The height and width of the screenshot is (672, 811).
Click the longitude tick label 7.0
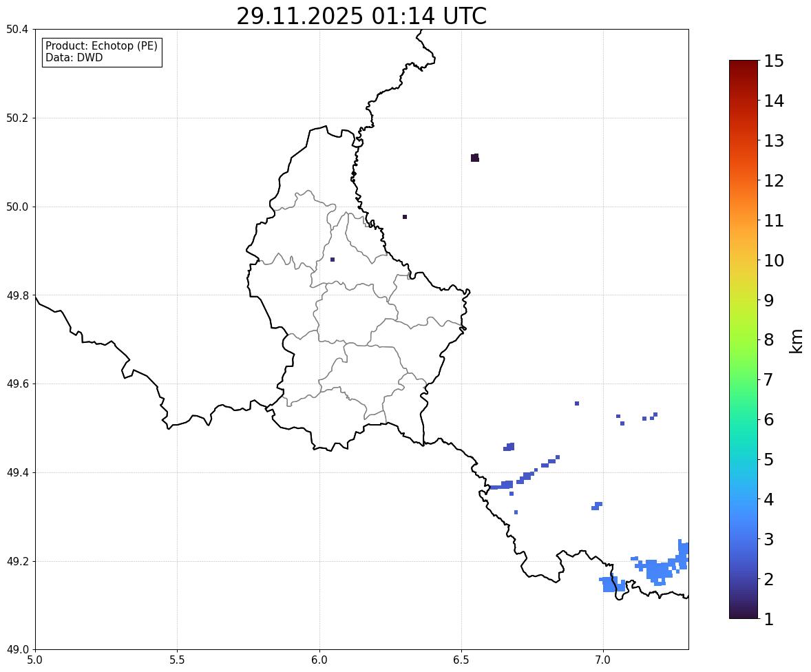604,660
